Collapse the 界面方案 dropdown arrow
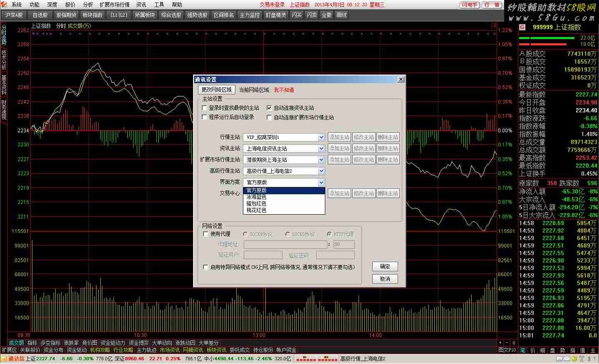Screen dimensions: 599x364 [x=321, y=182]
